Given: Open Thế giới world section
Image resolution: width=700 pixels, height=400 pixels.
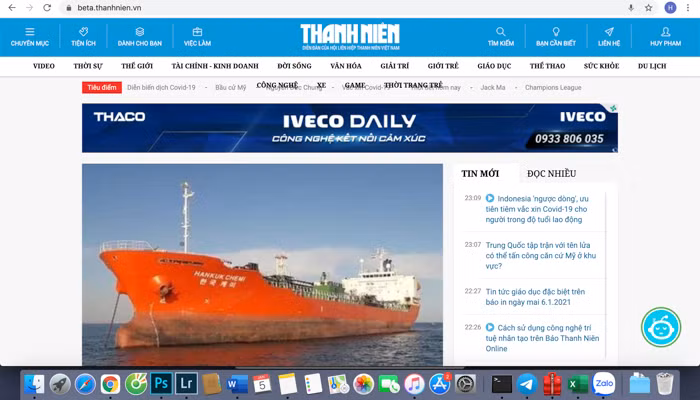Looking at the screenshot, I should click(x=137, y=66).
